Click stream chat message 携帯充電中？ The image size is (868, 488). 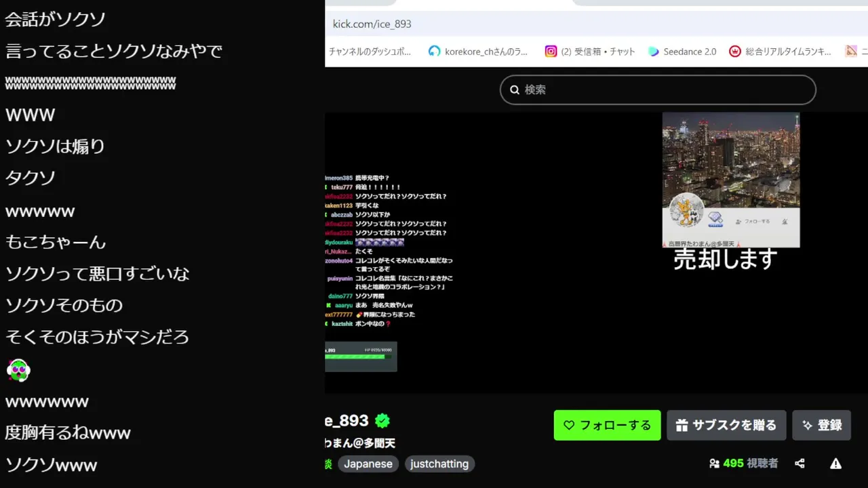pos(372,178)
